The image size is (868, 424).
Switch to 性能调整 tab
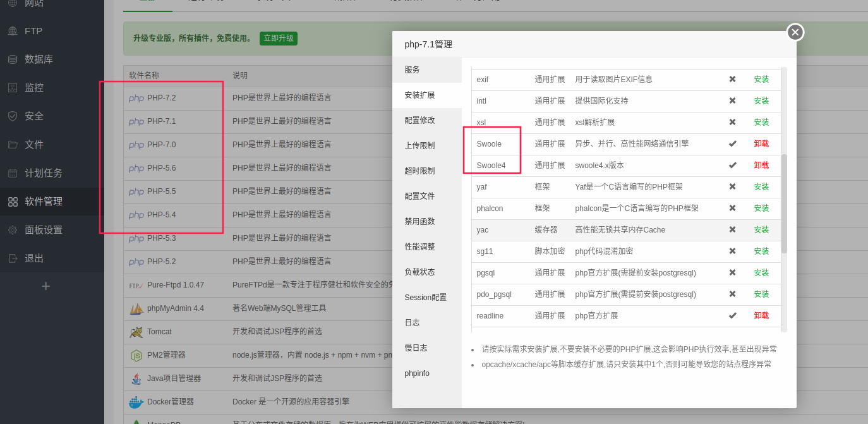[x=427, y=246]
